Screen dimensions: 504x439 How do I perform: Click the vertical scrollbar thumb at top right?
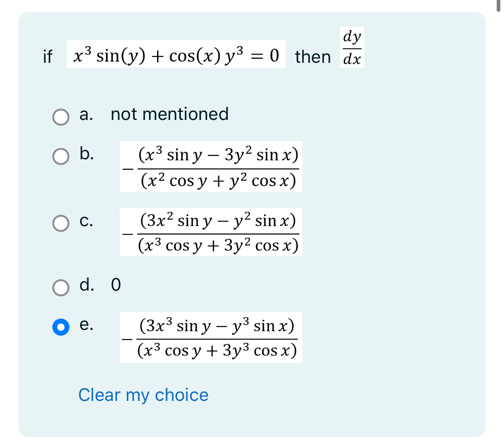click(499, 6)
